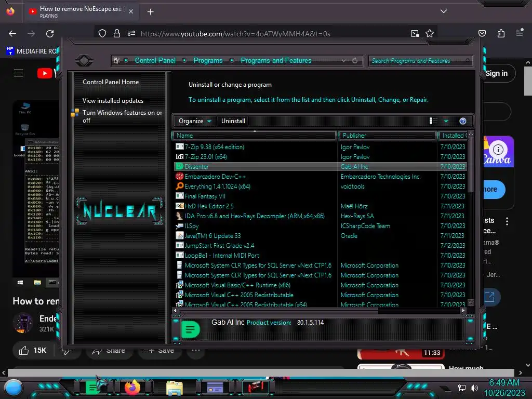Open the more view options arrow
The width and height of the screenshot is (532, 399).
[x=446, y=121]
